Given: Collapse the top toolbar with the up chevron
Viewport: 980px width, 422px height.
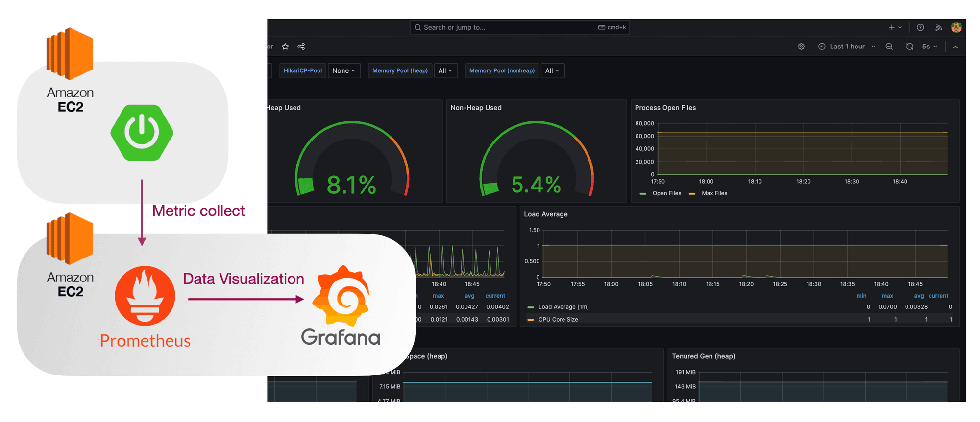Looking at the screenshot, I should (955, 47).
